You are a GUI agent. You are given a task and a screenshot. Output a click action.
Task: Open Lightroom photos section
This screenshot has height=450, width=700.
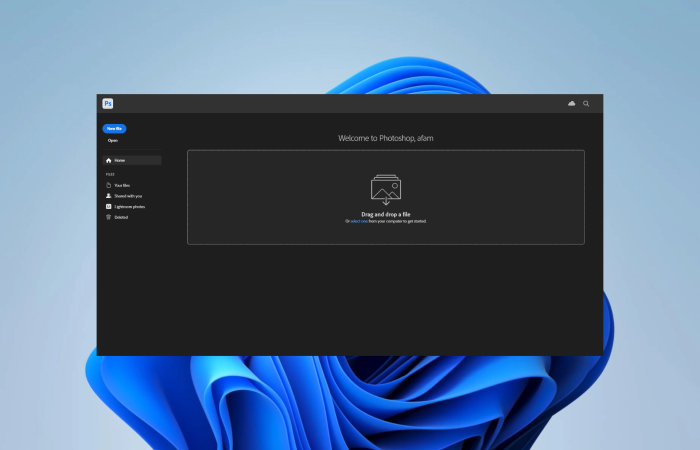tap(125, 207)
